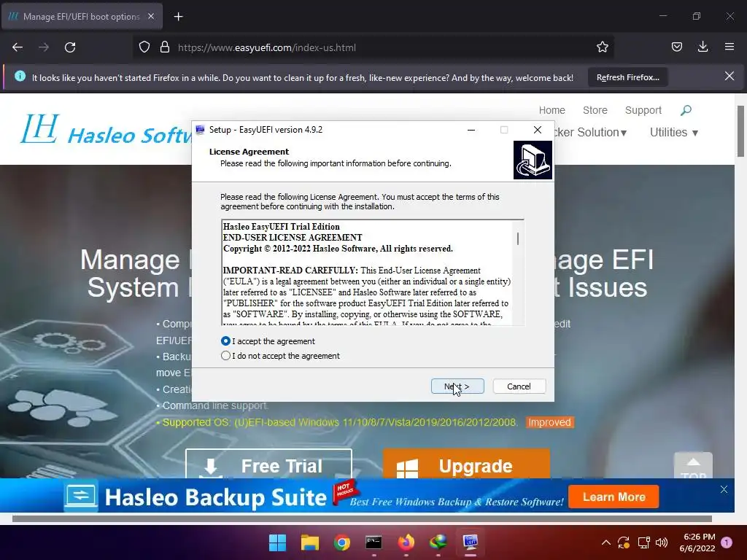747x560 pixels.
Task: Open network settings tray icon
Action: point(643,542)
